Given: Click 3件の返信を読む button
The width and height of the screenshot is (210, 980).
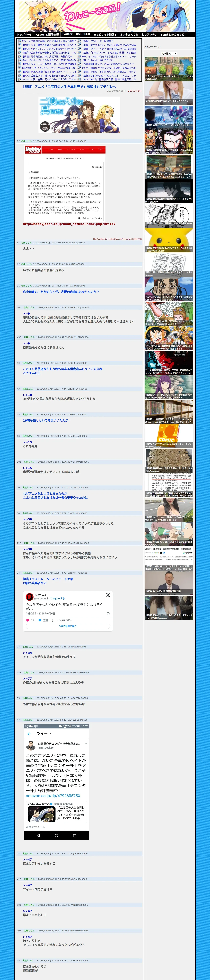Looking at the screenshot, I should pyautogui.click(x=68, y=626).
